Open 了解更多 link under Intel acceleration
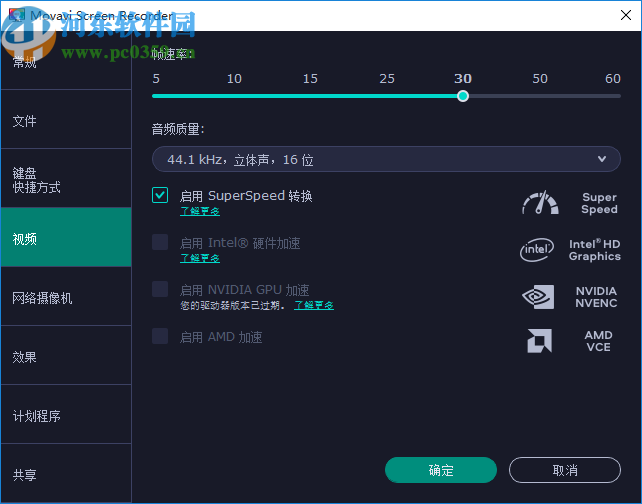The width and height of the screenshot is (642, 504). 200,258
